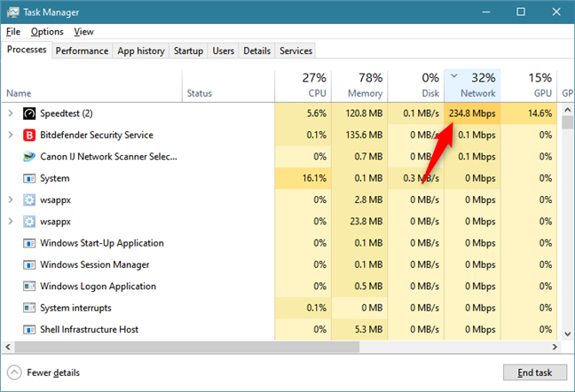The height and width of the screenshot is (392, 575).
Task: Sort by the Disk column header
Action: [x=416, y=85]
